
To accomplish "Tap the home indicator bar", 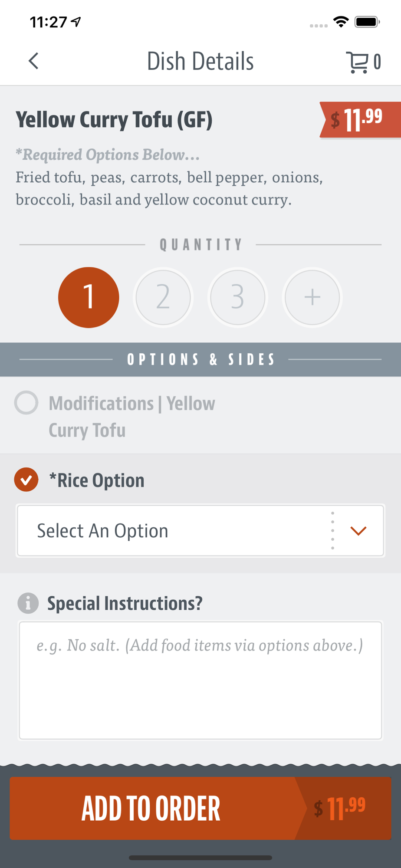I will pyautogui.click(x=200, y=858).
